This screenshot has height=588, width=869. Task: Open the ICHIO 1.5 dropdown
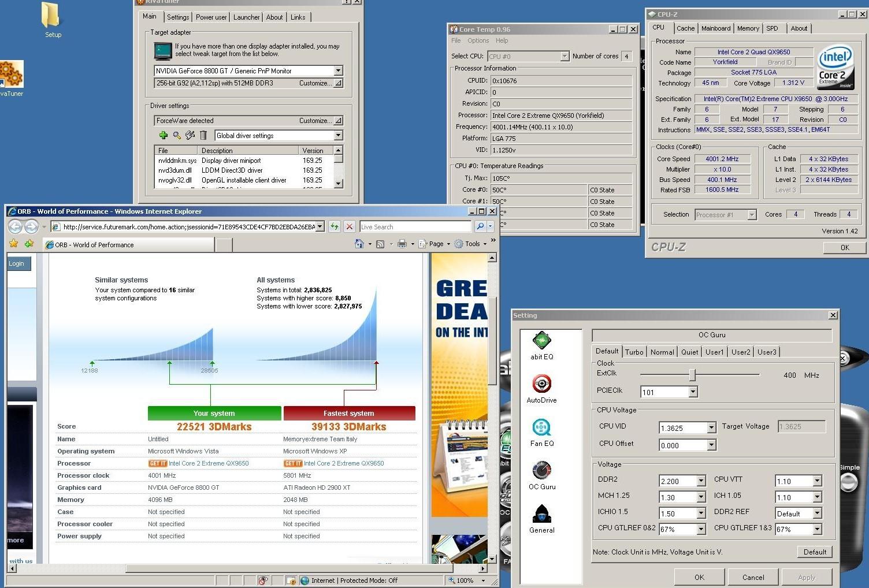pos(701,513)
